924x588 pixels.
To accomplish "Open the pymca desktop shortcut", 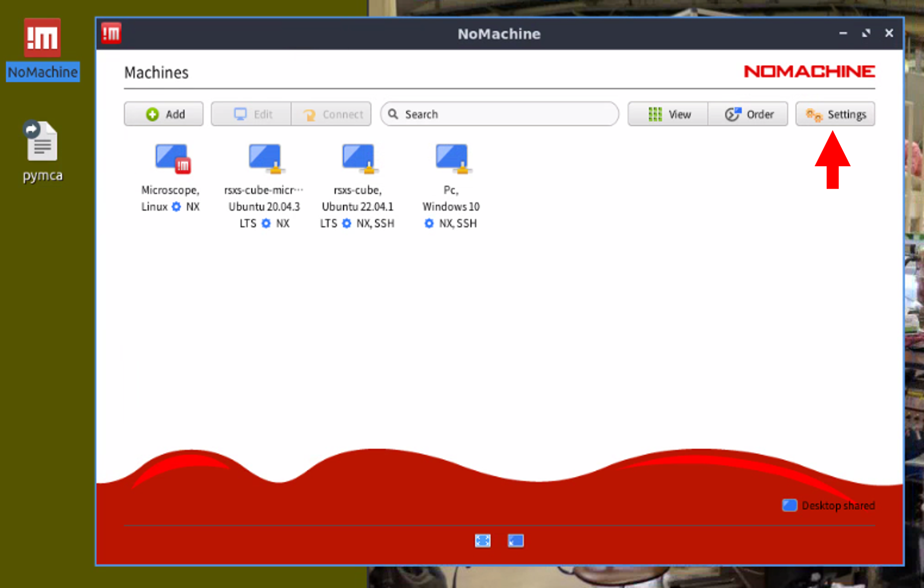I will tap(42, 142).
